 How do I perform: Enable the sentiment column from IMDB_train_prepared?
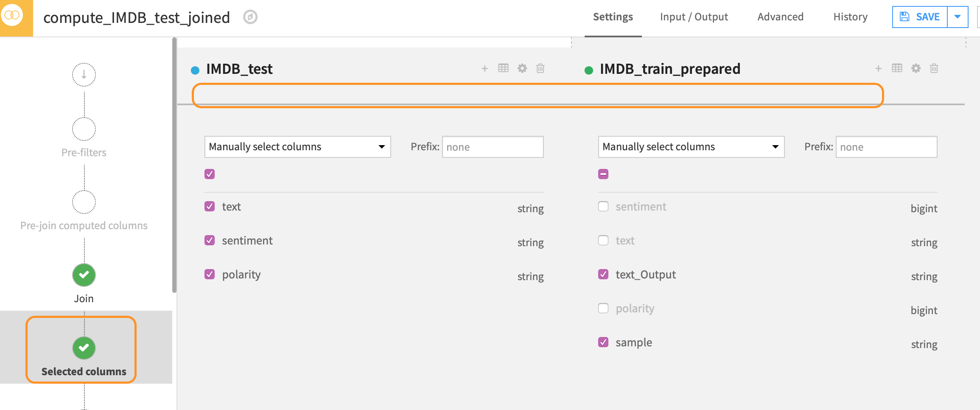pyautogui.click(x=603, y=206)
